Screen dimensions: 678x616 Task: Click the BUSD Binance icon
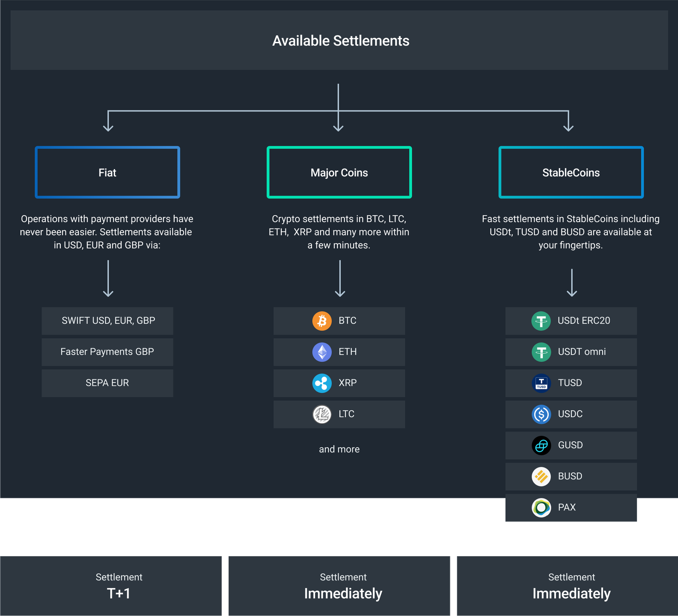pyautogui.click(x=541, y=477)
